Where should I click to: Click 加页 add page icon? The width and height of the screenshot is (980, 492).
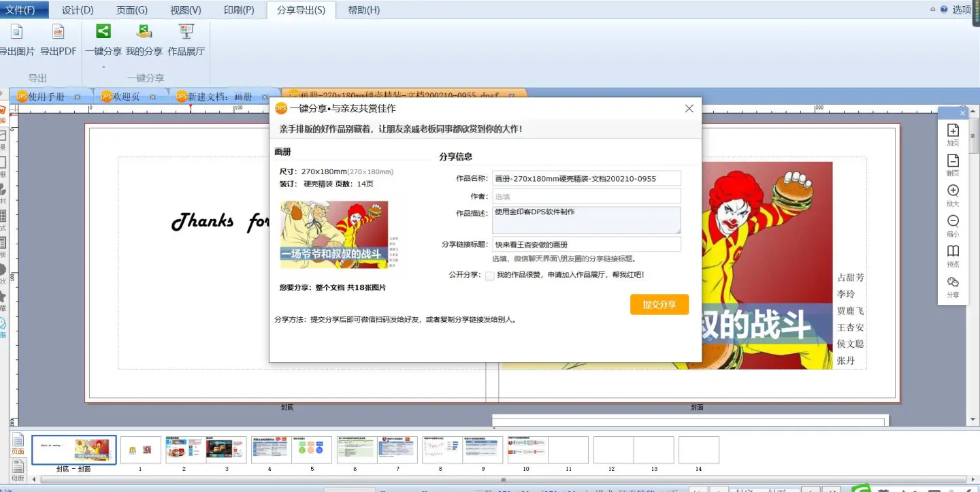953,131
